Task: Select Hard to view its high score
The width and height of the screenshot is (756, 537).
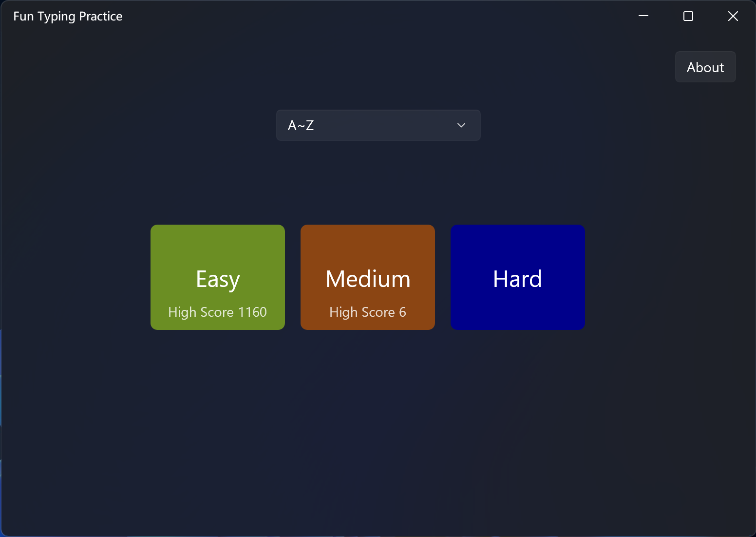Action: click(517, 277)
